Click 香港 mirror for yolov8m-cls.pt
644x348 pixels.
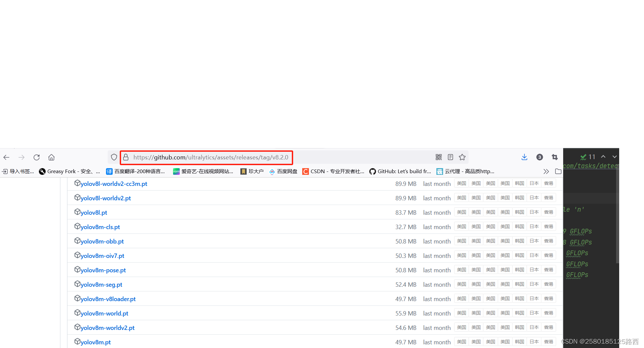(x=549, y=227)
